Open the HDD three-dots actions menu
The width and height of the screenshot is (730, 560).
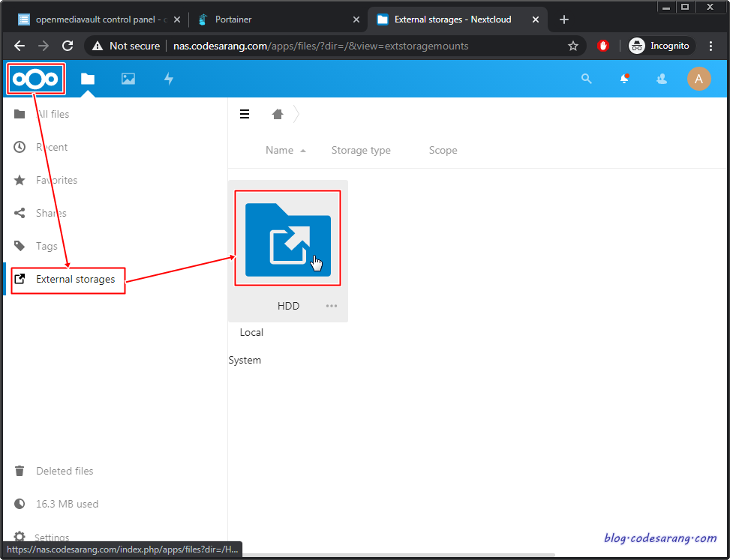click(332, 306)
